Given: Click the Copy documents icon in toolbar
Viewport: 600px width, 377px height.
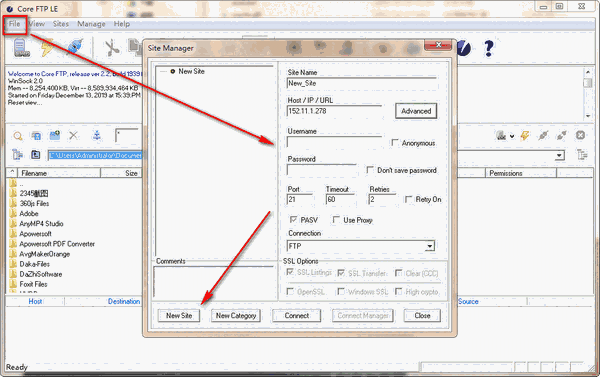Looking at the screenshot, I should pos(135,47).
